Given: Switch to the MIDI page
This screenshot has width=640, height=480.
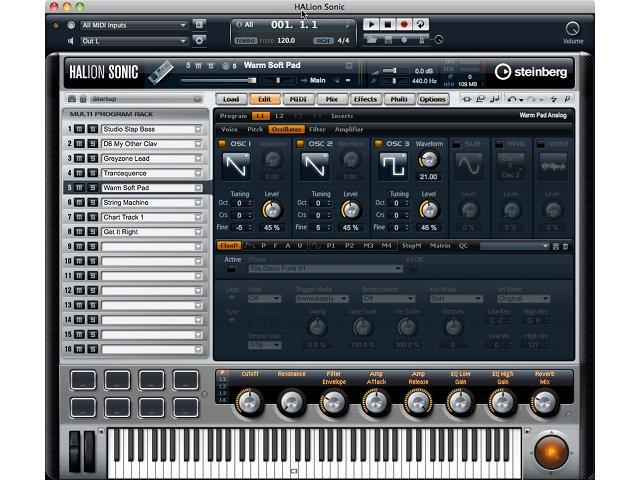Looking at the screenshot, I should coord(298,99).
